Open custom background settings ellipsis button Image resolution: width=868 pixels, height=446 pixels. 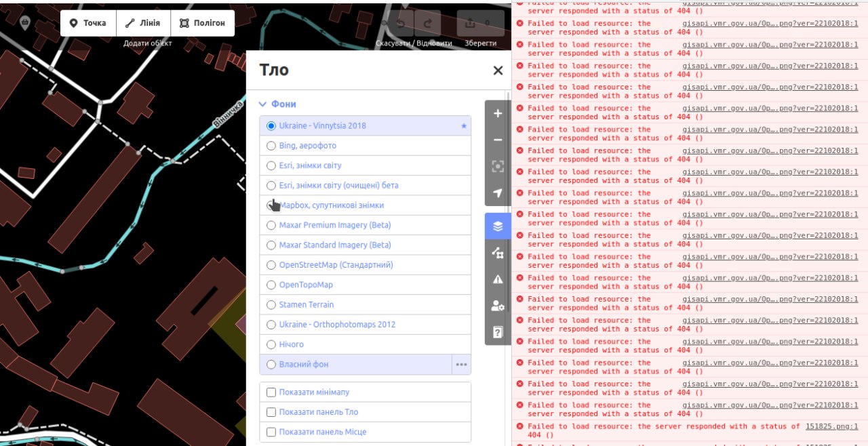pos(462,365)
